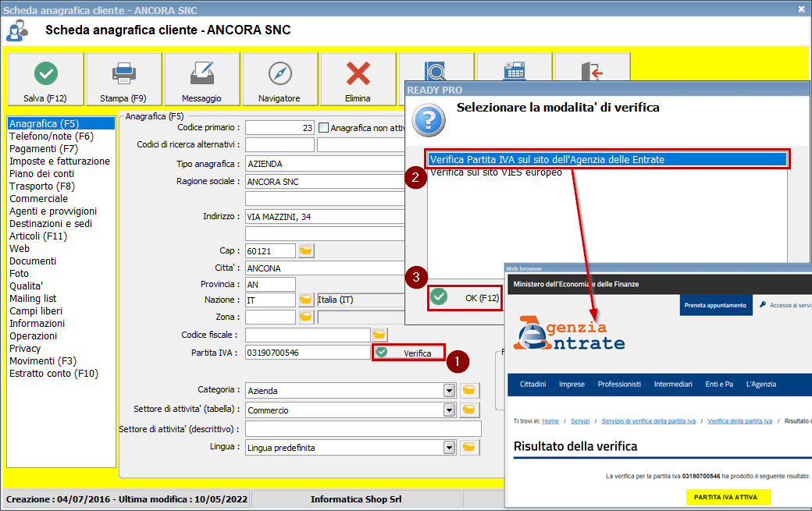
Task: Select Verifica Partita IVA Agenzia delle Entrate option
Action: [x=607, y=159]
